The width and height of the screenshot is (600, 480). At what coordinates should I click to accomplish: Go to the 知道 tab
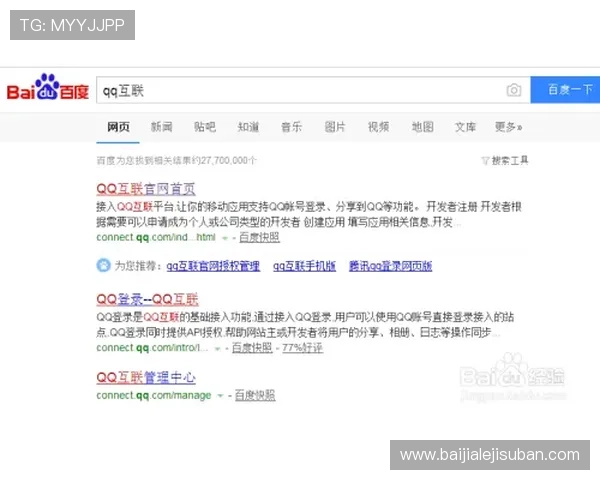point(248,127)
